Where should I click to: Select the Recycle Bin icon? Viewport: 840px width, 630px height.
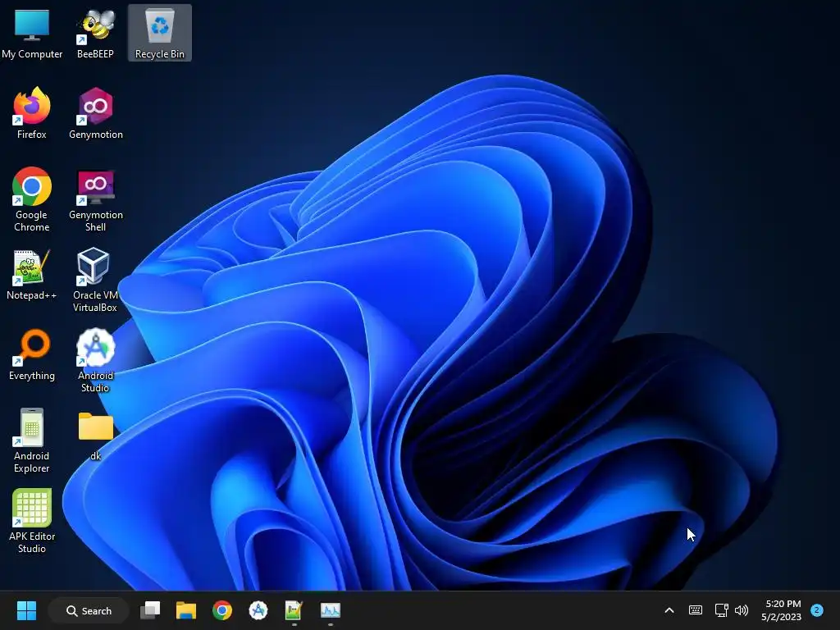coord(160,33)
